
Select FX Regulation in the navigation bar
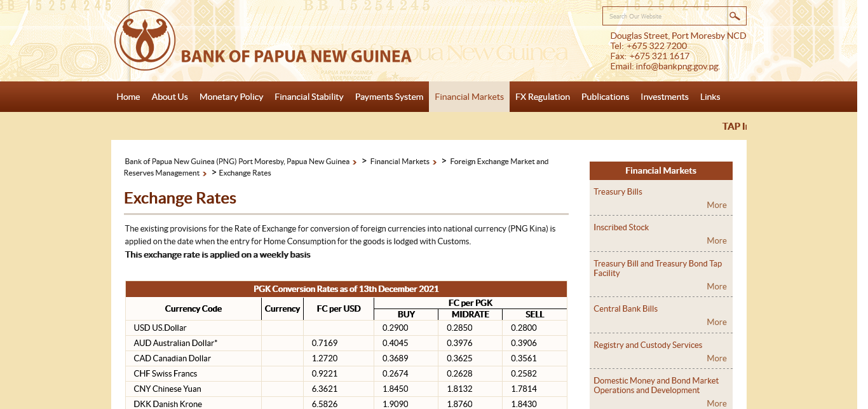tap(542, 97)
